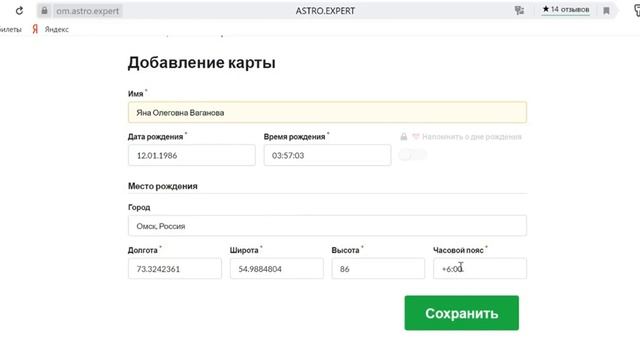This screenshot has height=360, width=640.
Task: Toggle the birthday reminder switch
Action: tap(413, 155)
